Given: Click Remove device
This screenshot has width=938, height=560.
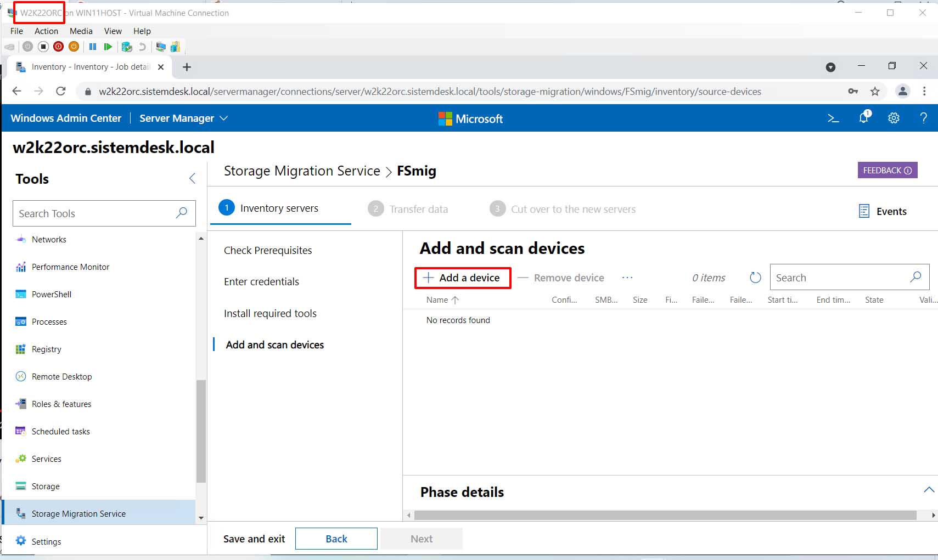Looking at the screenshot, I should [x=561, y=278].
